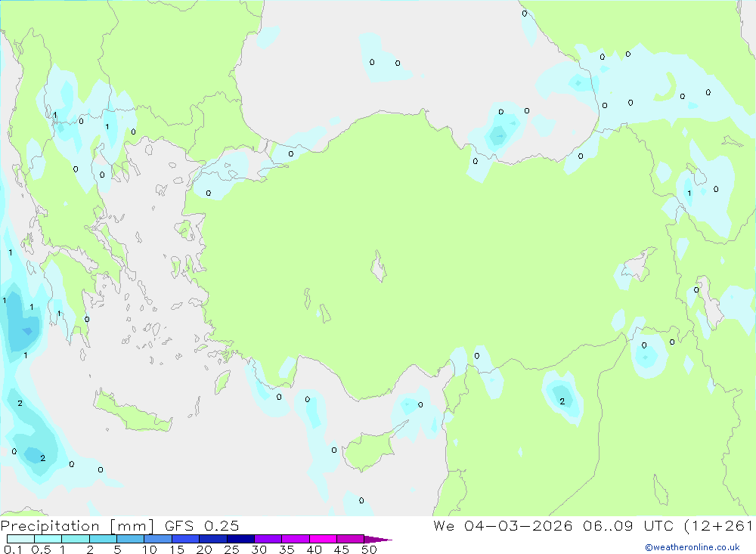This screenshot has width=756, height=554.
Task: Click the '[mm]' unit label
Action: (x=132, y=526)
